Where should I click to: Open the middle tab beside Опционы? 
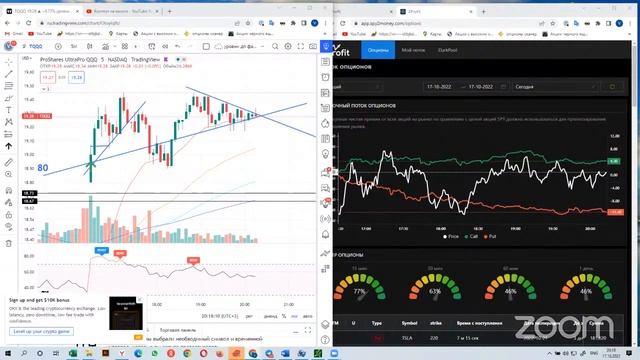click(x=413, y=50)
